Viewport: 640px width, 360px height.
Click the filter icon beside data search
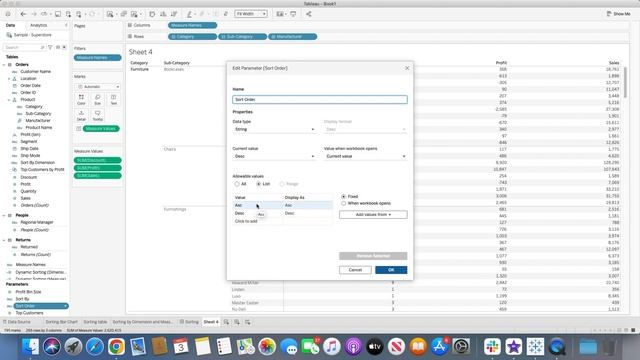pyautogui.click(x=50, y=47)
